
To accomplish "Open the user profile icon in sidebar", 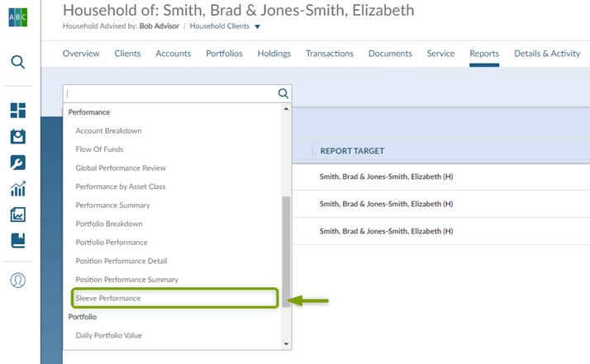I will click(18, 280).
